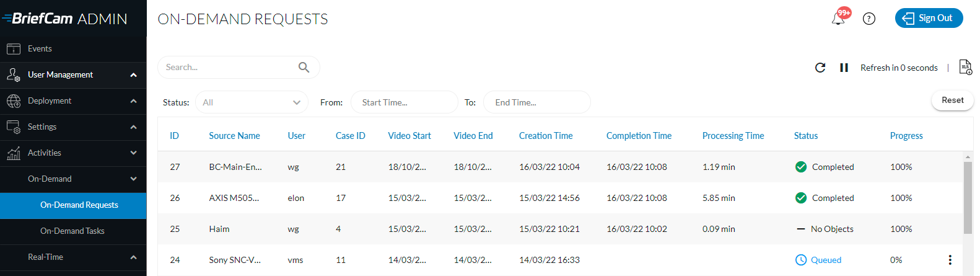
Task: Click the Events calendar icon in sidebar
Action: pyautogui.click(x=14, y=48)
